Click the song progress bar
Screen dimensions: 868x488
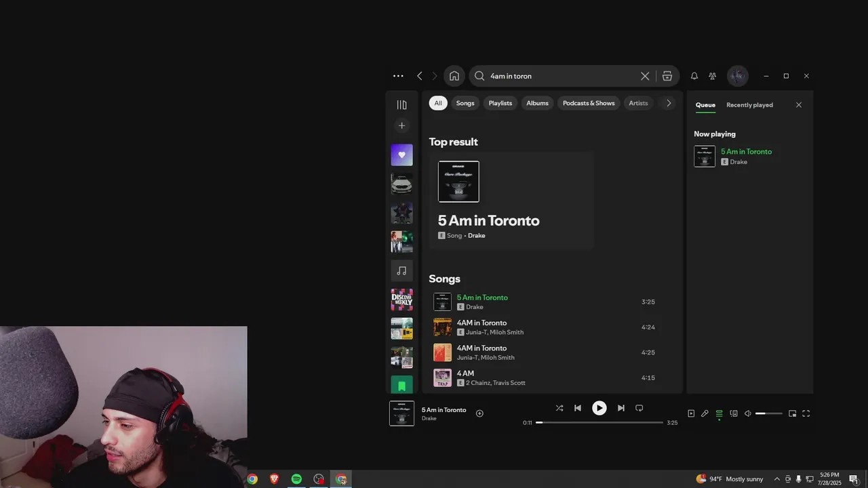click(599, 423)
